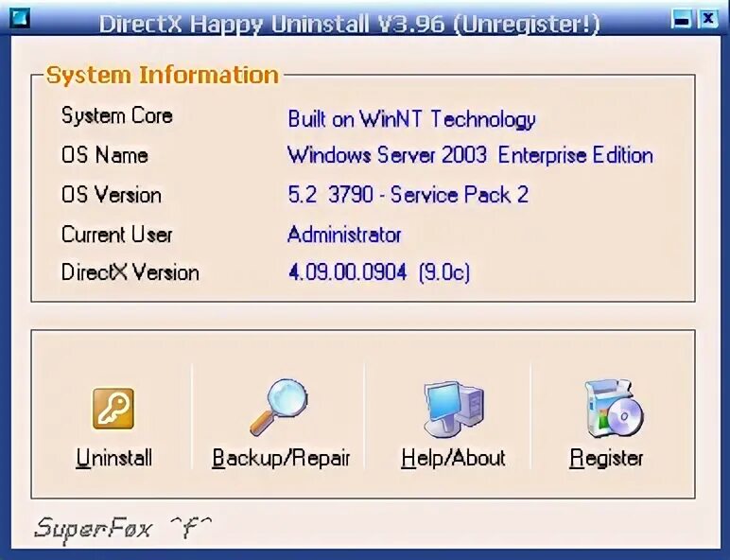Open the Help/About button label
730x560 pixels.
(x=453, y=458)
